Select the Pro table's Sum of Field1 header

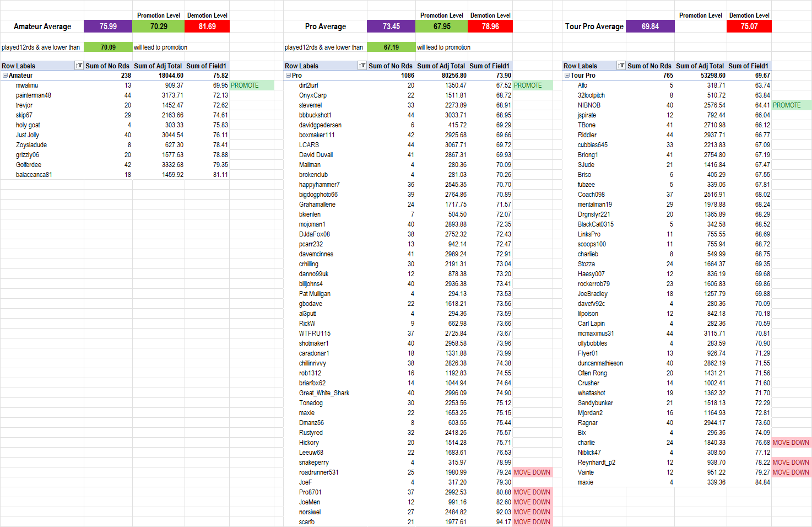(489, 66)
